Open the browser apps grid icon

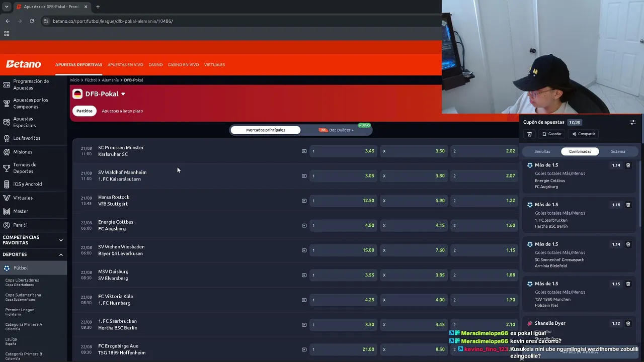pos(7,34)
